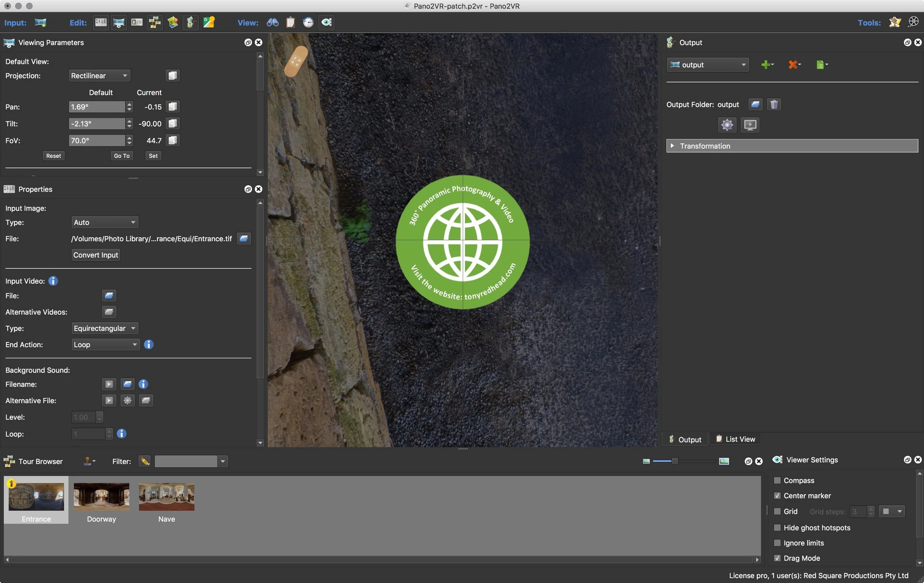Open the video Type Equirectangular dropdown
Screen dimensions: 924x583
pos(105,328)
